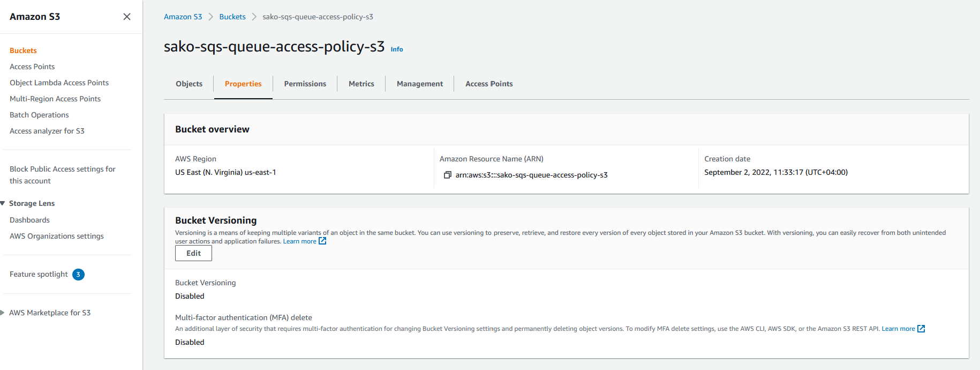Copy the bucket ARN with the copy icon
980x370 pixels.
(x=448, y=175)
